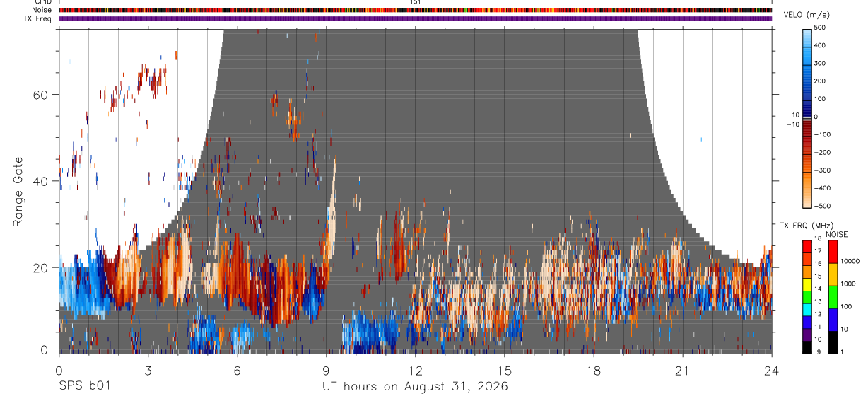Image resolution: width=868 pixels, height=401 pixels.
Task: Click the -500 velocity scale label
Action: click(x=822, y=207)
